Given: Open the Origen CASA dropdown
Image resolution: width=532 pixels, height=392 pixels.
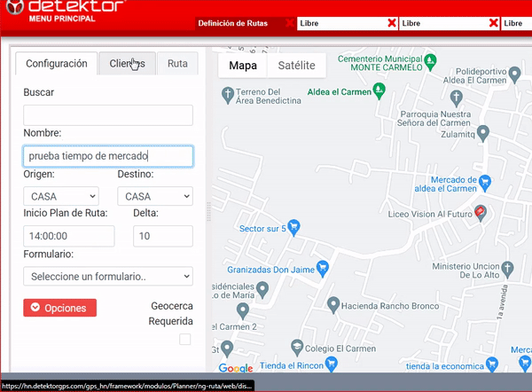Looking at the screenshot, I should (61, 196).
